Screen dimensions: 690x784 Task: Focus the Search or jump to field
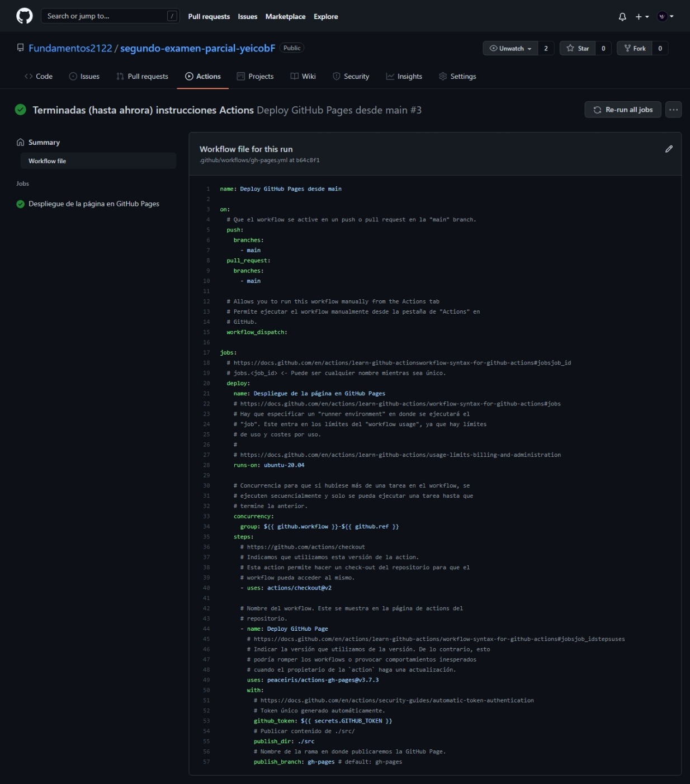(x=110, y=16)
